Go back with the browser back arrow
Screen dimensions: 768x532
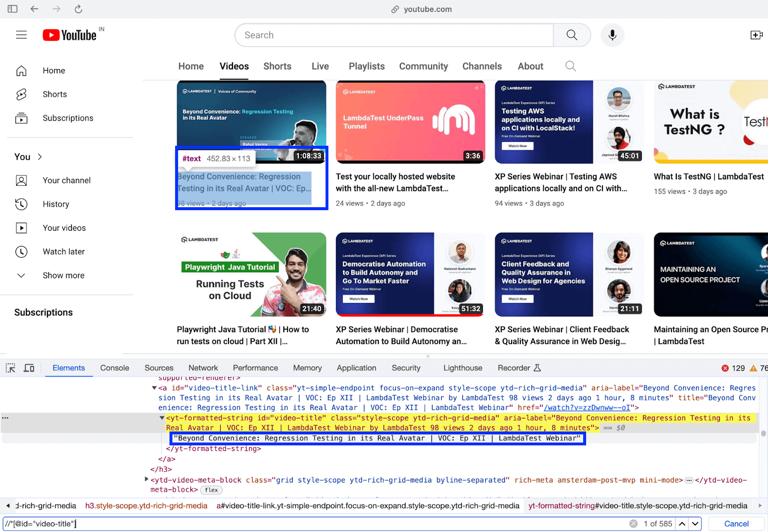34,9
